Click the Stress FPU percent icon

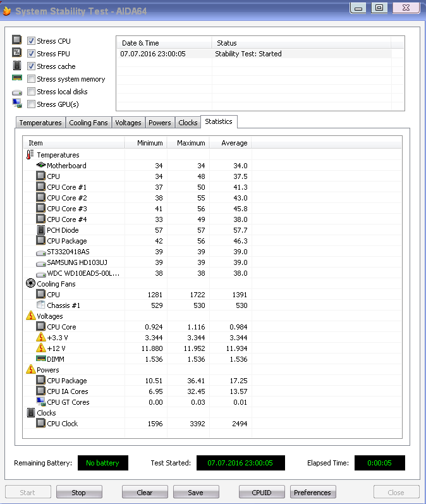click(17, 52)
